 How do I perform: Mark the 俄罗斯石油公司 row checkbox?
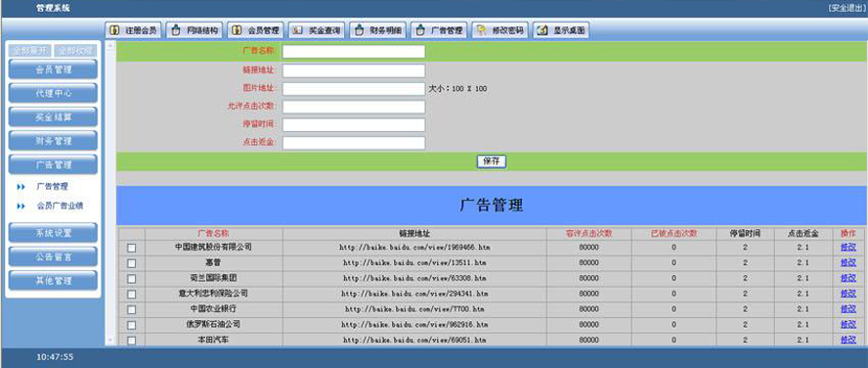[132, 325]
